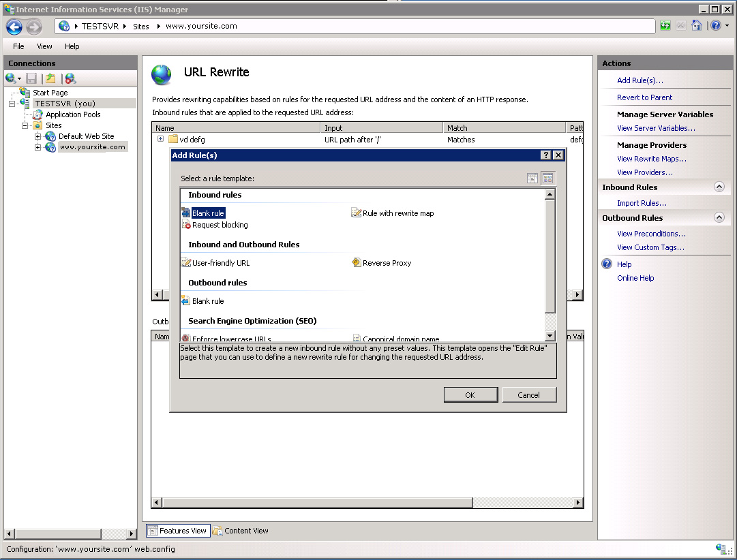Expand the www.yoursite.com tree node
The width and height of the screenshot is (737, 560).
click(x=37, y=147)
